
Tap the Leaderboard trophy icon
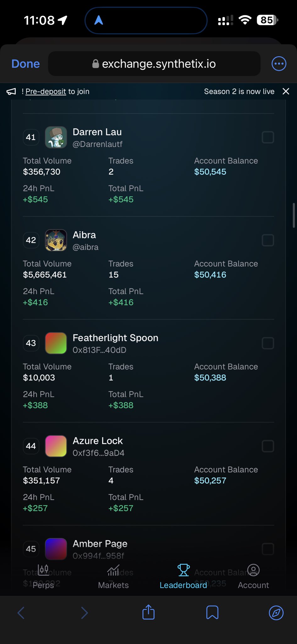pyautogui.click(x=183, y=570)
